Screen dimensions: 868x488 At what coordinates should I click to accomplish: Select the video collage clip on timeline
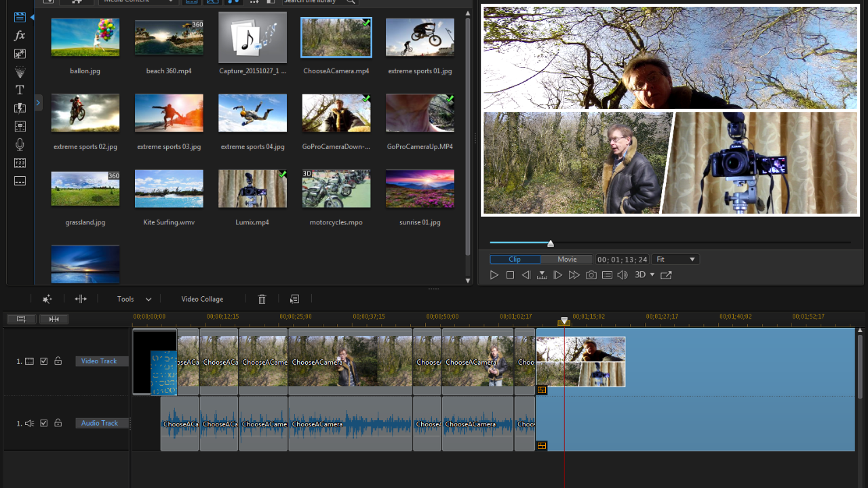coord(580,361)
